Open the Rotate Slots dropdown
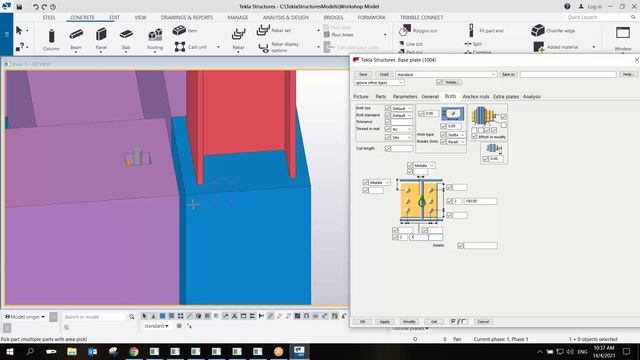 pos(456,142)
